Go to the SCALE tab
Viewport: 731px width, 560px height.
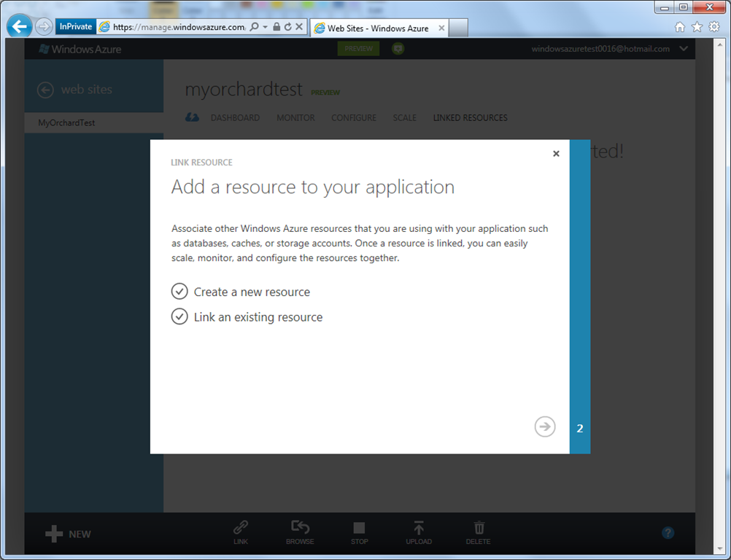coord(404,117)
